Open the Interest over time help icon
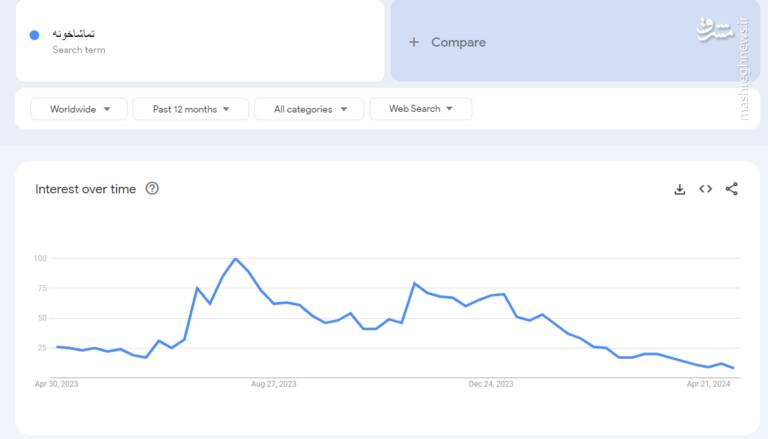This screenshot has width=768, height=439. pyautogui.click(x=152, y=188)
